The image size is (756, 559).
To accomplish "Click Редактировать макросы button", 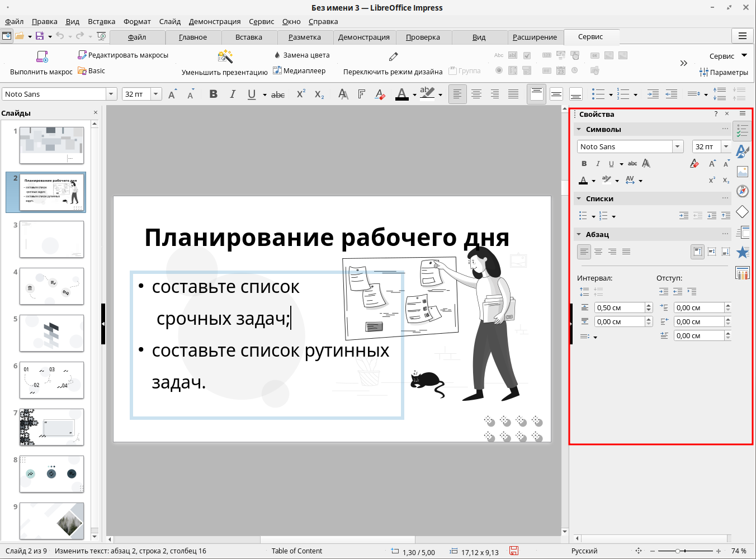I will [x=123, y=55].
